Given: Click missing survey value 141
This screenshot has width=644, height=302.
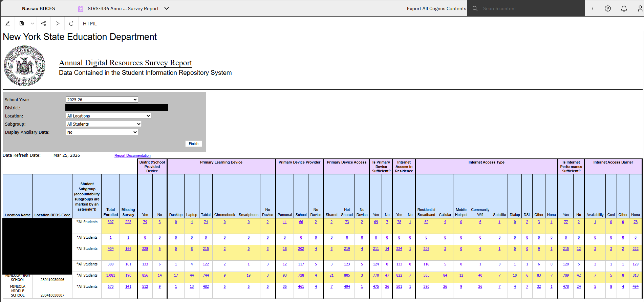Looking at the screenshot, I should [x=128, y=287].
